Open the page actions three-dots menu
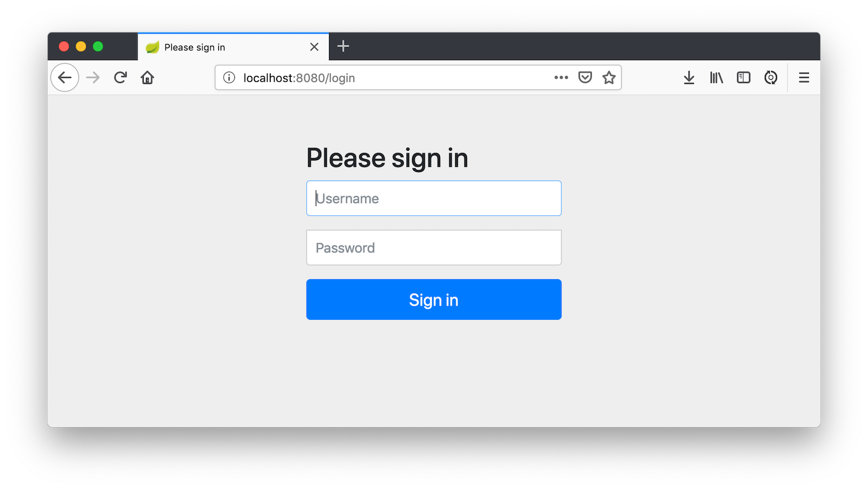The width and height of the screenshot is (868, 490). (561, 78)
